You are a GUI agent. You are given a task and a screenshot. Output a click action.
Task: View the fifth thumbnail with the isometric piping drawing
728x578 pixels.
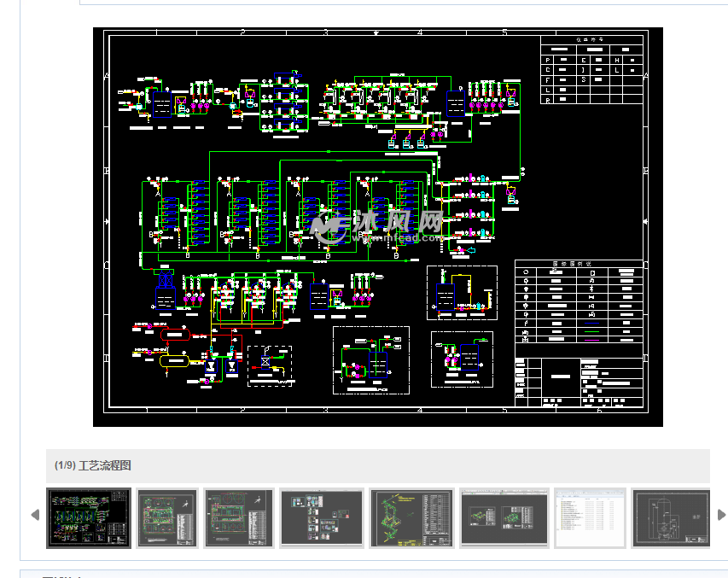(411, 518)
